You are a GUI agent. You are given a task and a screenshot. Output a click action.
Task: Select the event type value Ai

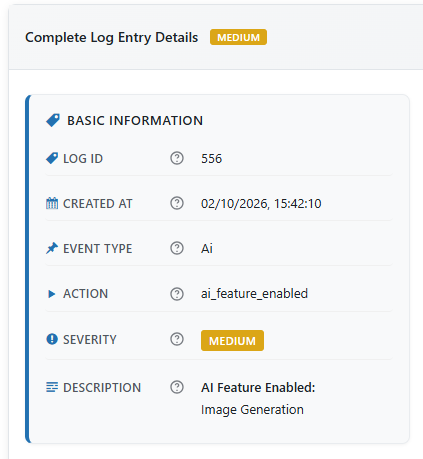point(207,249)
